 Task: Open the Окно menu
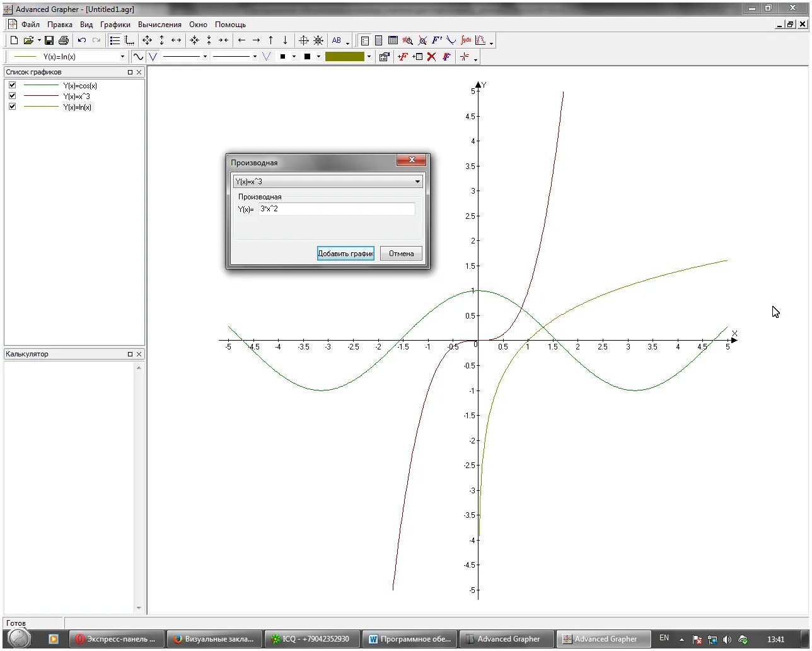tap(198, 25)
